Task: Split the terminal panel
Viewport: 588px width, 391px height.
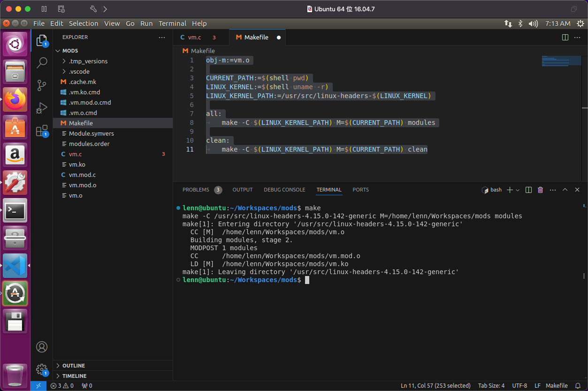Action: coord(528,190)
